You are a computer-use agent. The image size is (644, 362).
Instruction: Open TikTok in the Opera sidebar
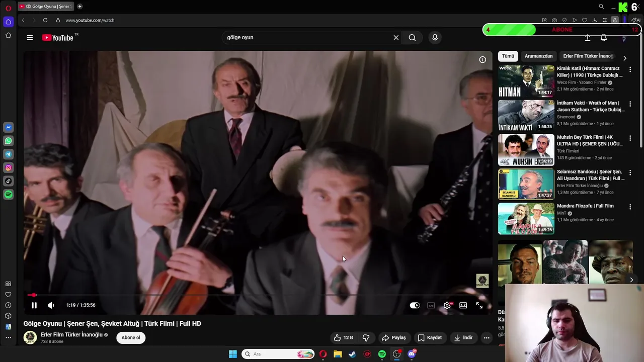point(8,181)
